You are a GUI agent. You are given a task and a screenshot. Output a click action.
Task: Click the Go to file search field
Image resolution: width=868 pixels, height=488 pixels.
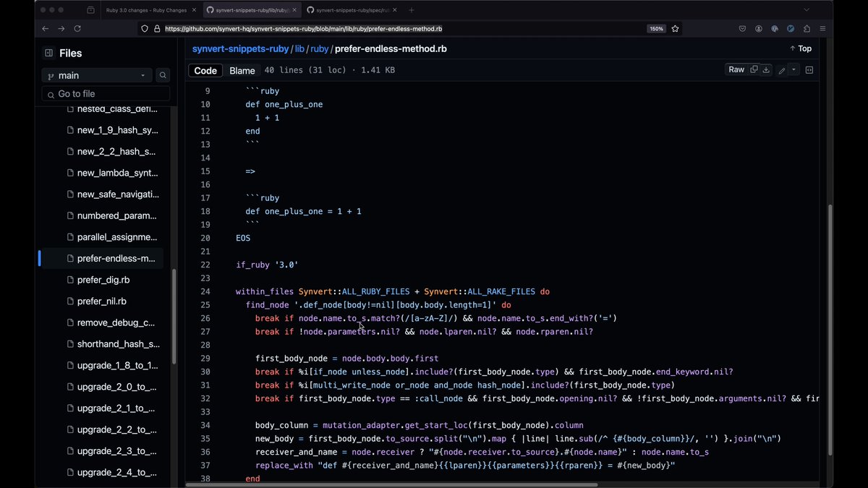pos(106,94)
